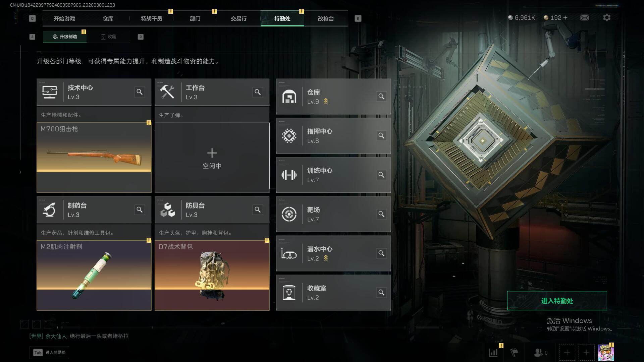Open 交易行 tab
644x362 pixels.
[x=238, y=18]
